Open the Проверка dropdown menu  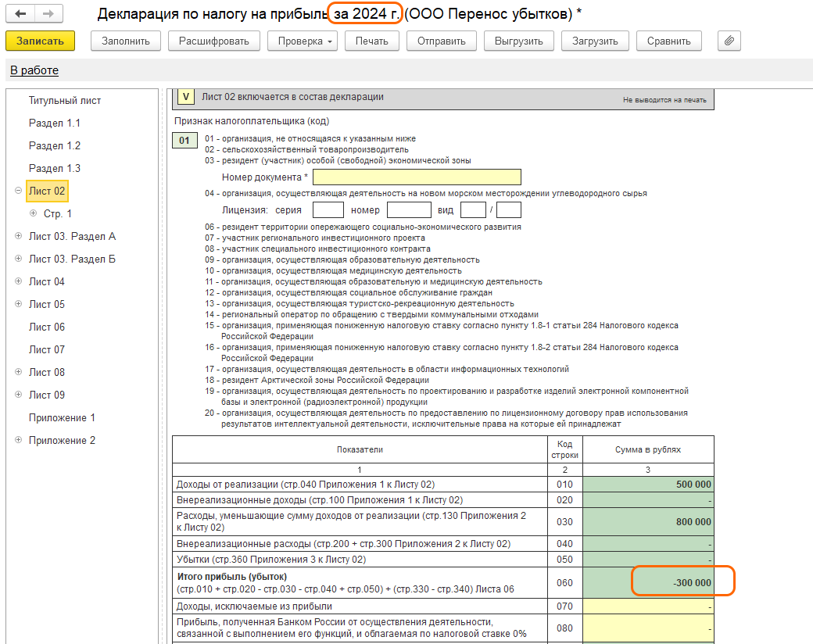302,41
